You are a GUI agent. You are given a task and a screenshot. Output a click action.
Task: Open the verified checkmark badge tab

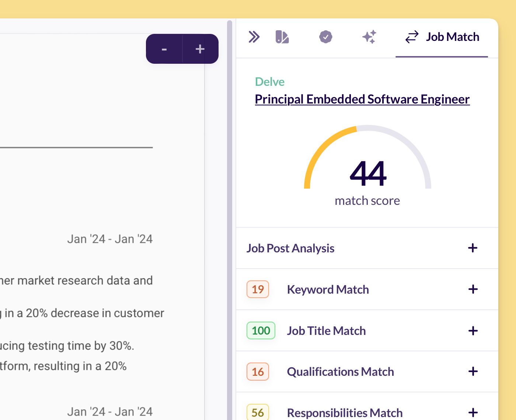pyautogui.click(x=325, y=37)
